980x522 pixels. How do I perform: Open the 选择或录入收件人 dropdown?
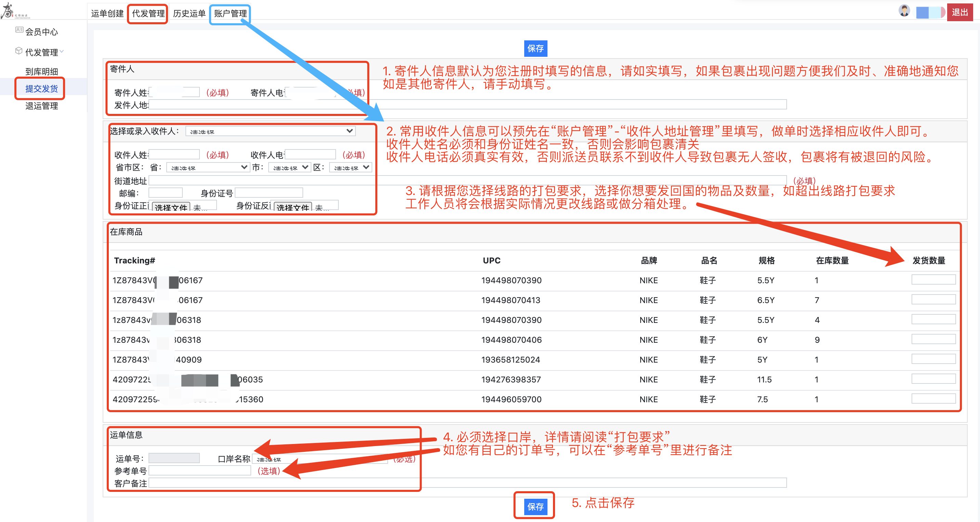pos(270,131)
